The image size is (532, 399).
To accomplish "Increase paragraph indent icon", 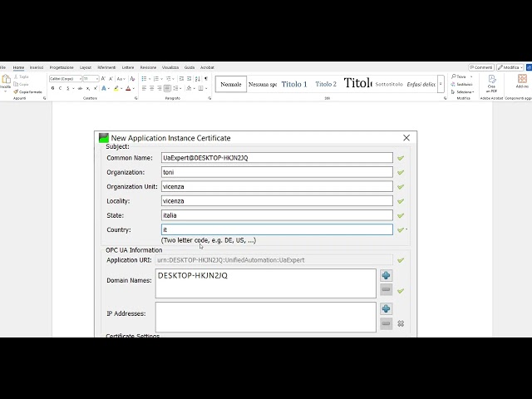I will coord(190,79).
